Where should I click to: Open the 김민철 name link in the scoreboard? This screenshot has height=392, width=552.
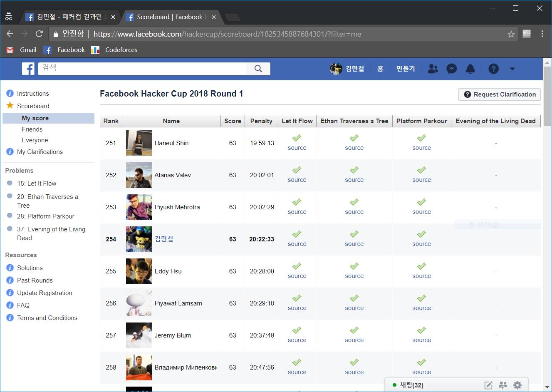pos(164,239)
